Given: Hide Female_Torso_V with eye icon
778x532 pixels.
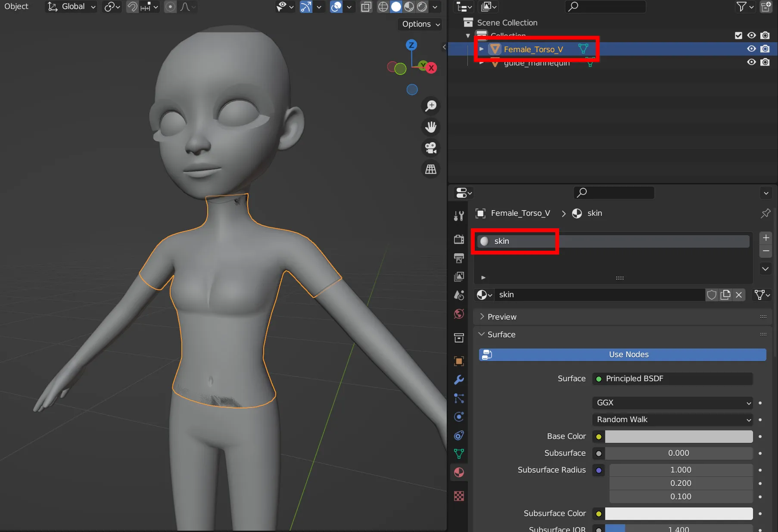Looking at the screenshot, I should pos(751,49).
